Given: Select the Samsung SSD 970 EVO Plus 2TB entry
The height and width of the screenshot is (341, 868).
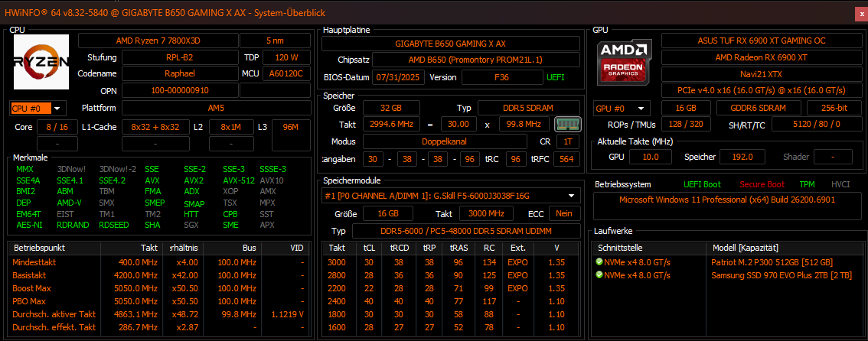Looking at the screenshot, I should point(726,275).
